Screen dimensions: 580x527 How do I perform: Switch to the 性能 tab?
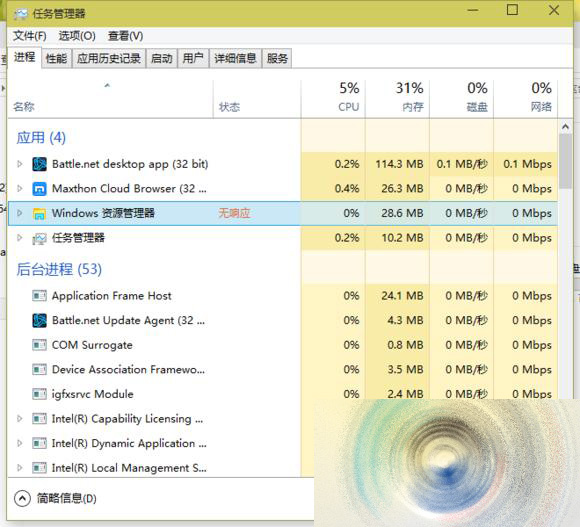(x=56, y=58)
